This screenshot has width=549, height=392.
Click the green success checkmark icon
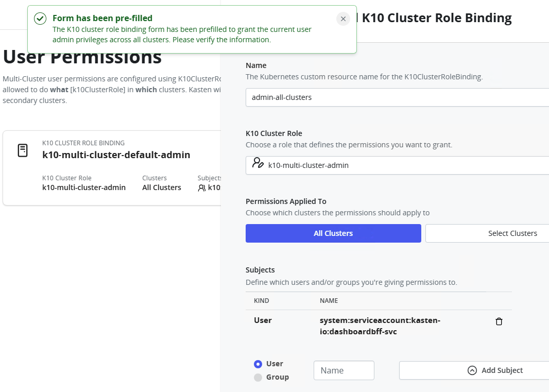tap(40, 19)
